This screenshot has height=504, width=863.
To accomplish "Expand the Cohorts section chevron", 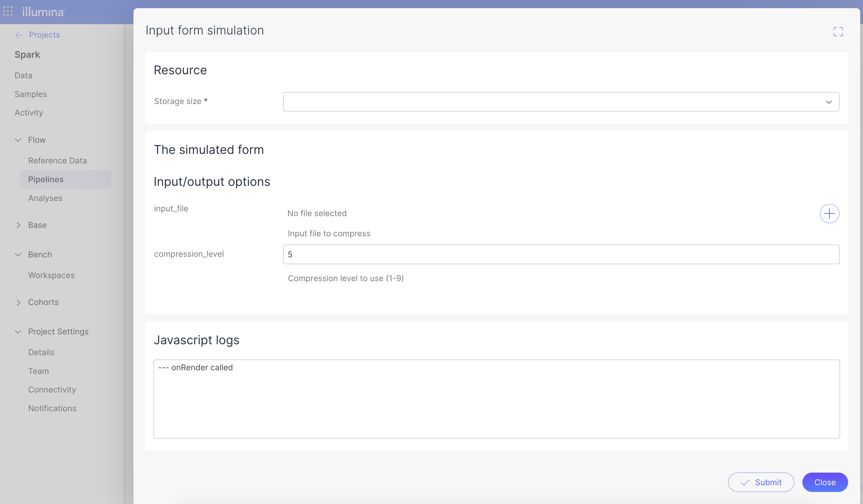I will coord(18,302).
